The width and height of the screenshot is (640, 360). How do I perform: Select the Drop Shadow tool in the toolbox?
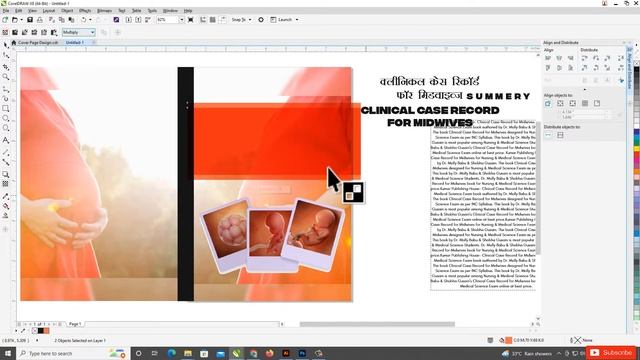pos(6,174)
